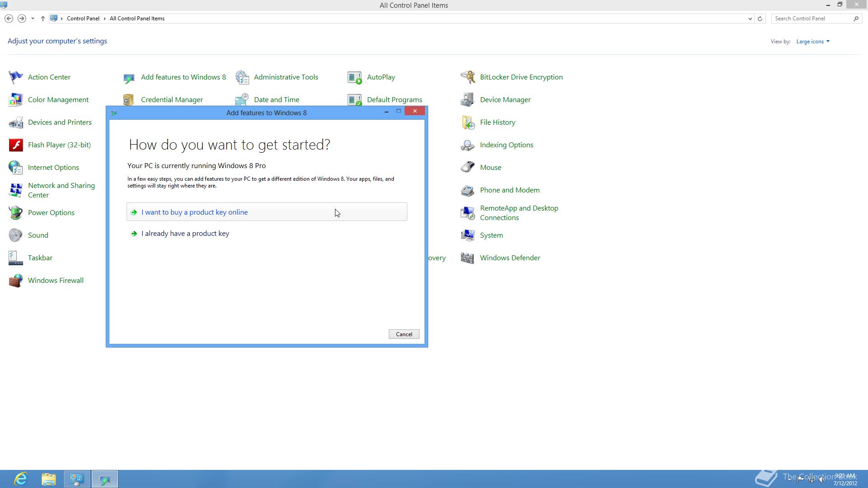Minimize the Add features to Windows 8 dialog
Image resolution: width=868 pixels, height=488 pixels.
(x=387, y=111)
